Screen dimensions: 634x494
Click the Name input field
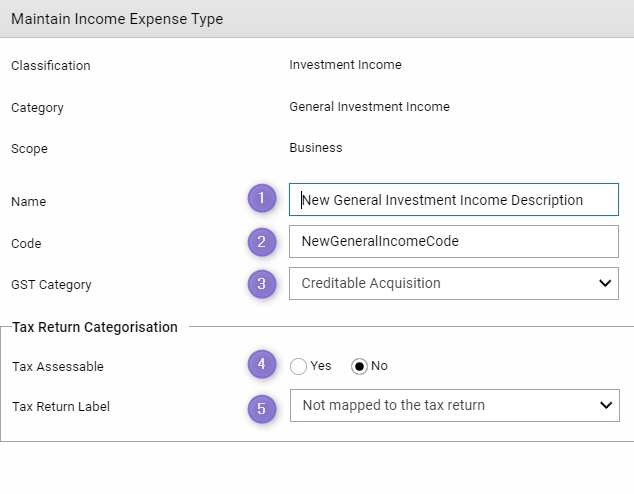pyautogui.click(x=454, y=200)
